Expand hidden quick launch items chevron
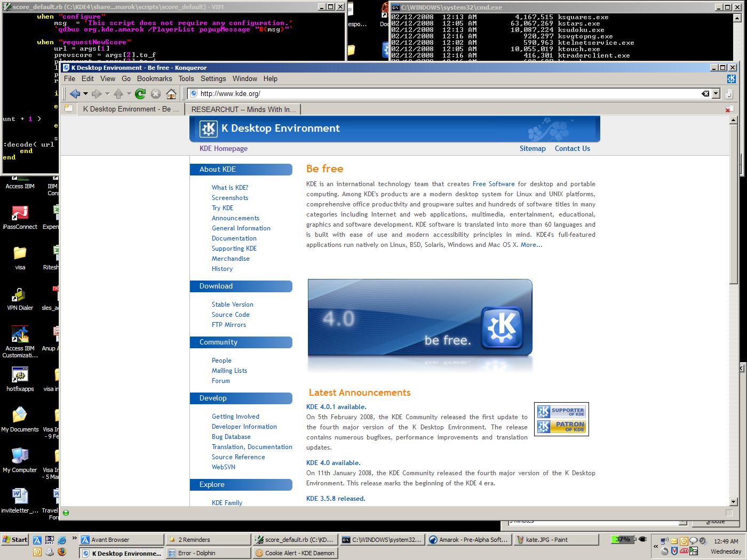This screenshot has width=747, height=560. pyautogui.click(x=74, y=539)
